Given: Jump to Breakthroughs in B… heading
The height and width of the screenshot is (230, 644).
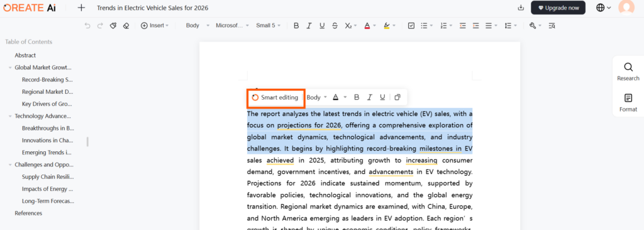Looking at the screenshot, I should pos(48,128).
